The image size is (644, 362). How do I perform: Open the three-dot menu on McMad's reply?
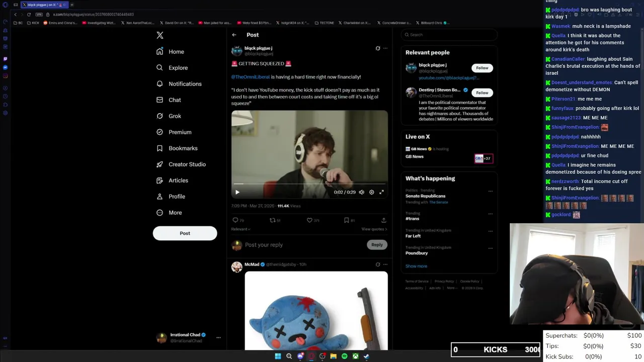click(385, 264)
